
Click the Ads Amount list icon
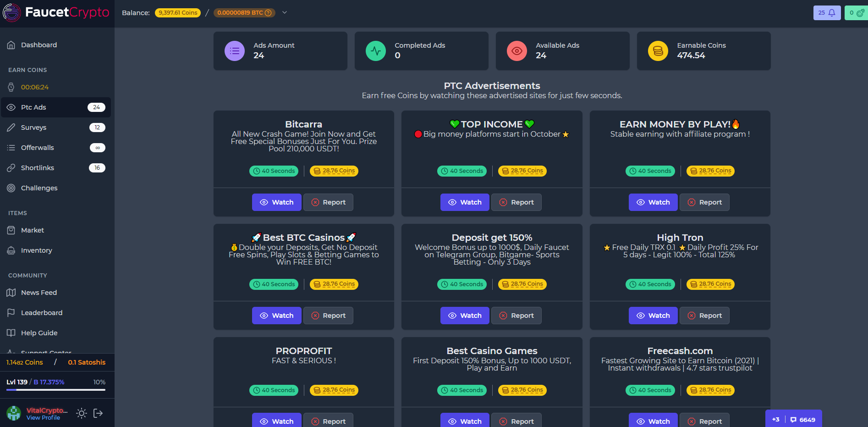(x=235, y=51)
